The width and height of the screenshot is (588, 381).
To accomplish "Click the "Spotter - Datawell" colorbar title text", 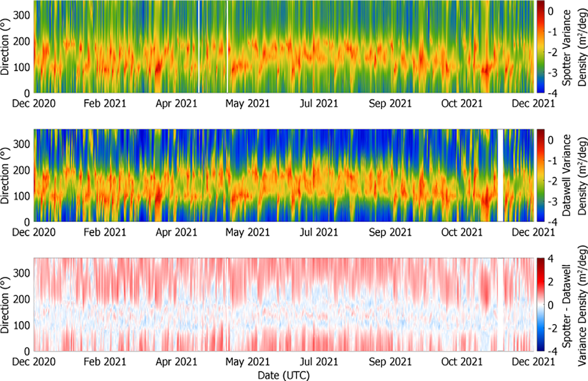I will click(x=567, y=305).
